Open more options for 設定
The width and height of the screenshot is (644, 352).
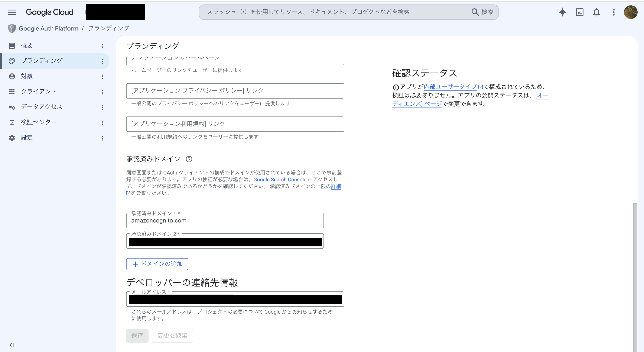[x=102, y=138]
